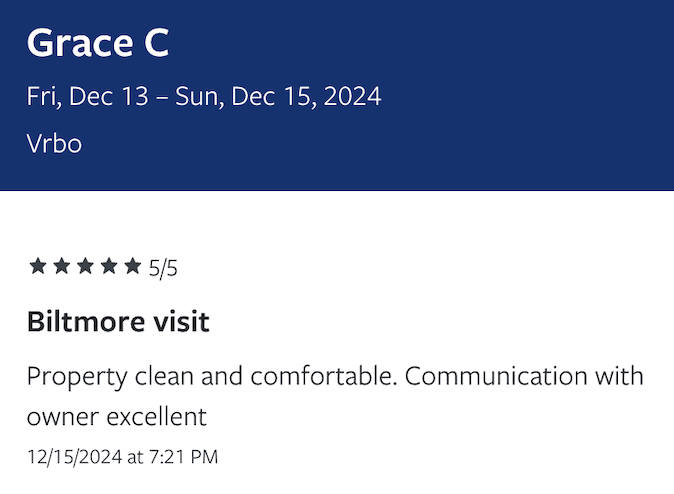674x494 pixels.
Task: Click the first star in the rating
Action: 38,266
